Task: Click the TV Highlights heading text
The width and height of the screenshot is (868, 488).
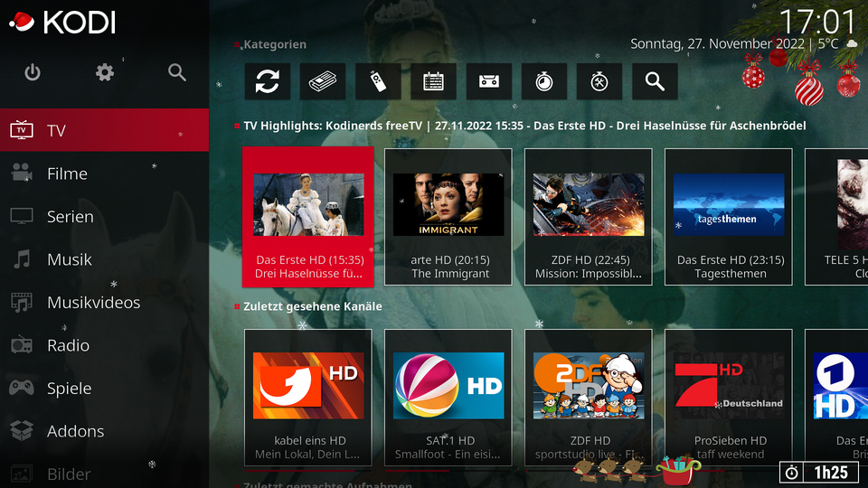Action: [524, 126]
